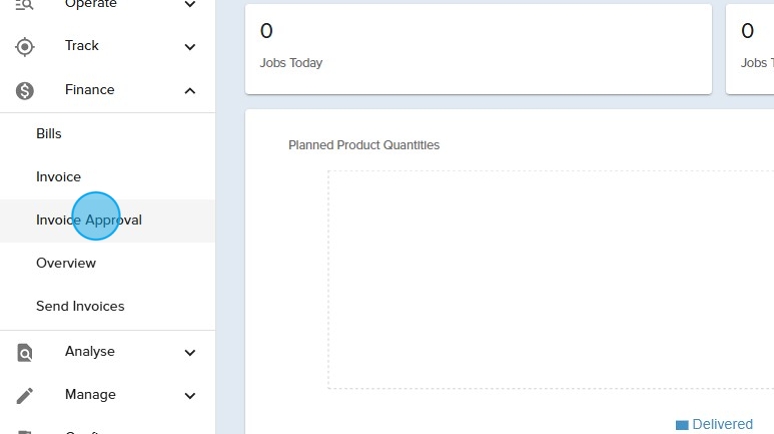Open Send Invoices

tap(80, 307)
